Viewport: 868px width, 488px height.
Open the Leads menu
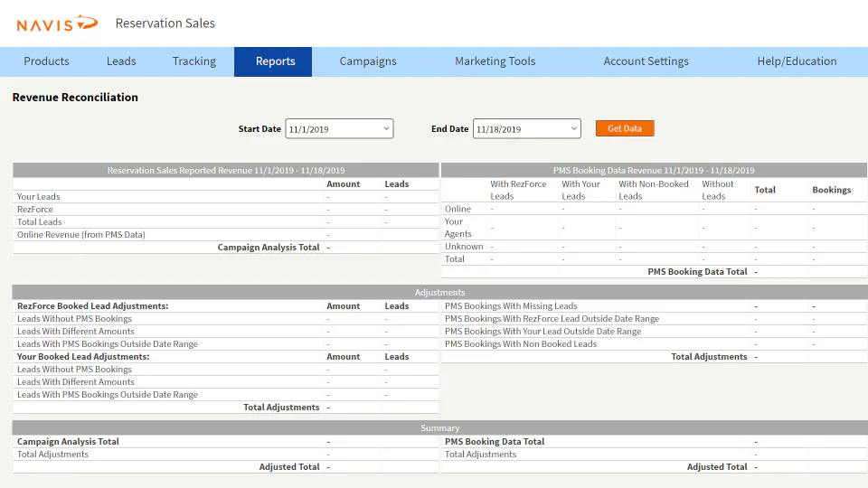pos(121,61)
